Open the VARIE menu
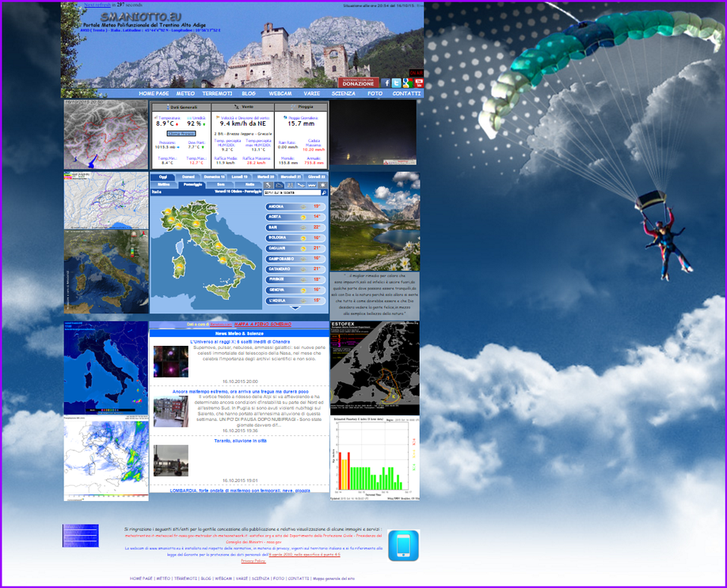 click(311, 93)
